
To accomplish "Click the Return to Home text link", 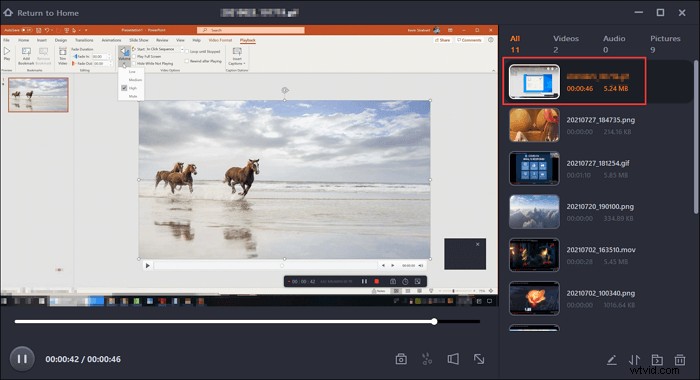I will click(48, 13).
